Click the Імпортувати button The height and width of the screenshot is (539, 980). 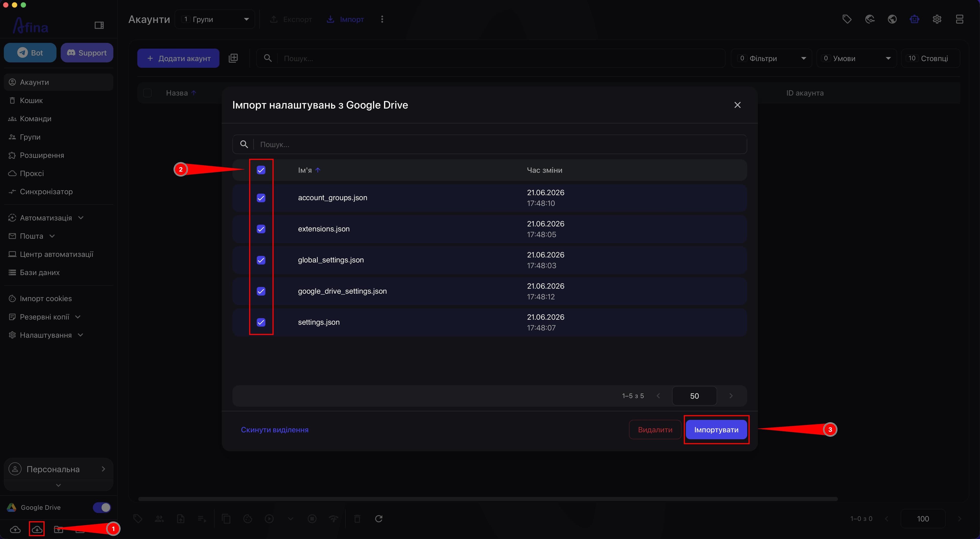[x=716, y=430]
